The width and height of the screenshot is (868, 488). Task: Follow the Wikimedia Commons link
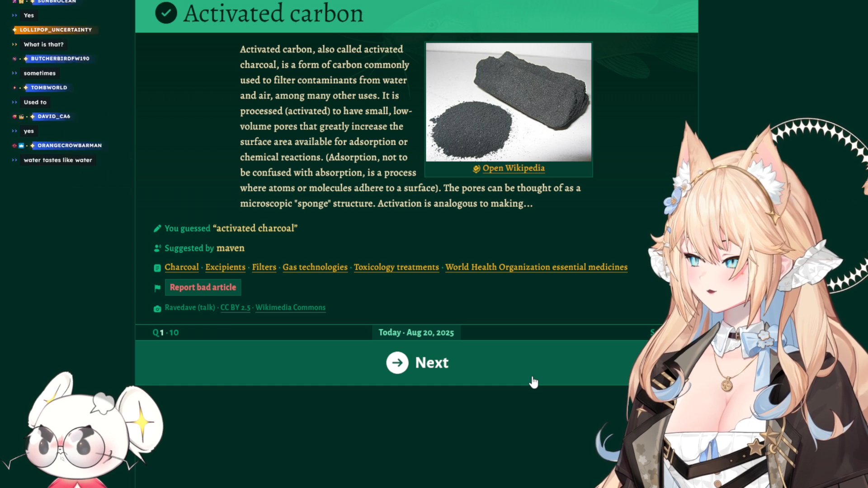(290, 307)
